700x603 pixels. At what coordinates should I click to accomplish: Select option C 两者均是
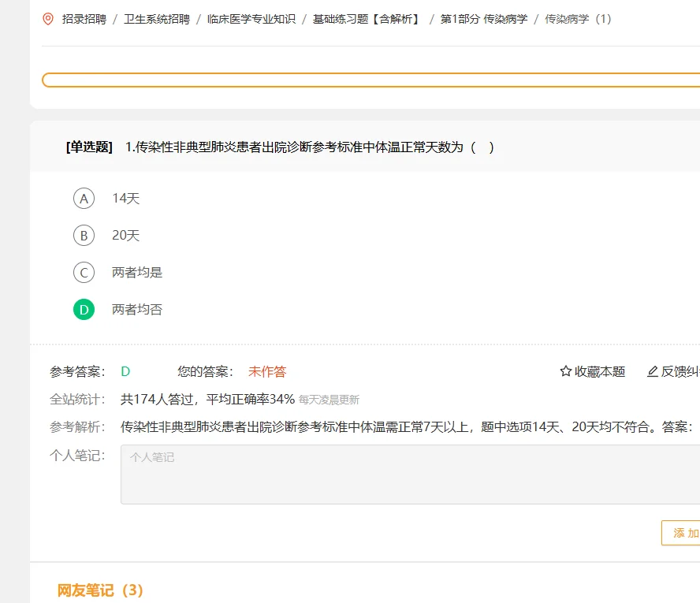click(x=84, y=273)
